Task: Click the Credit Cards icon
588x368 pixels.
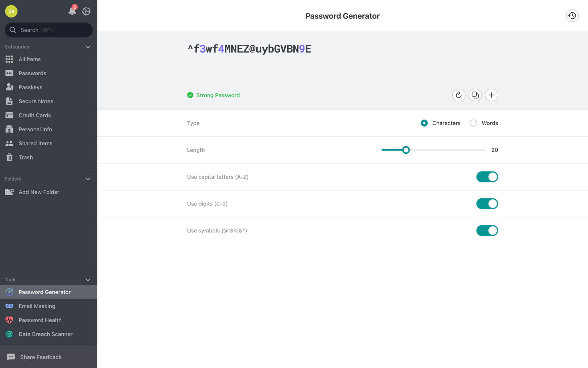Action: pos(9,115)
